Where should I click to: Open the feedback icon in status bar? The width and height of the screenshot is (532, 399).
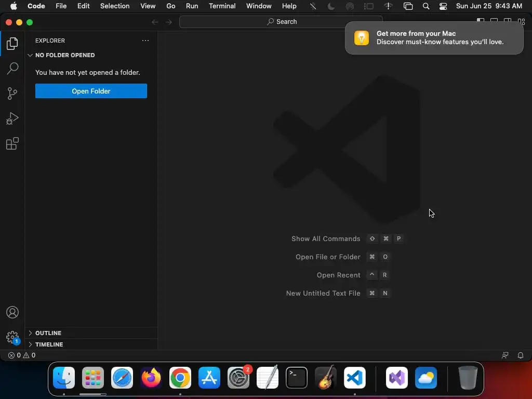[x=505, y=355]
